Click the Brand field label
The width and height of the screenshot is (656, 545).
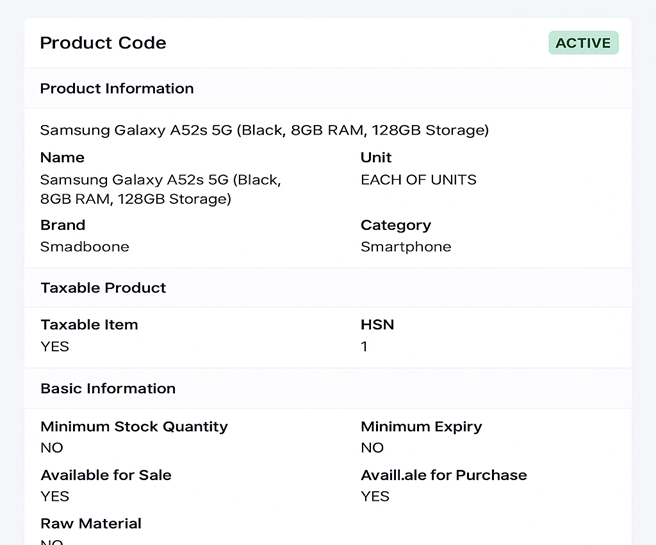click(63, 225)
